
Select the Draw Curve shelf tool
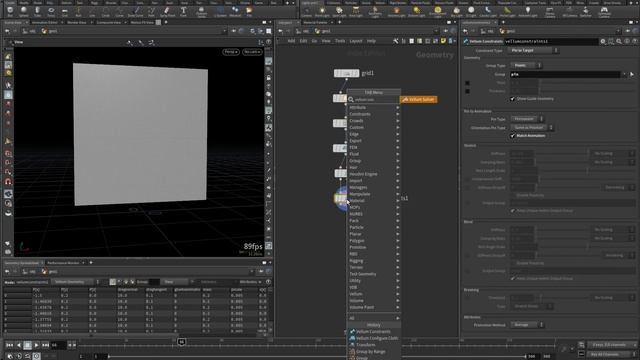[136, 11]
